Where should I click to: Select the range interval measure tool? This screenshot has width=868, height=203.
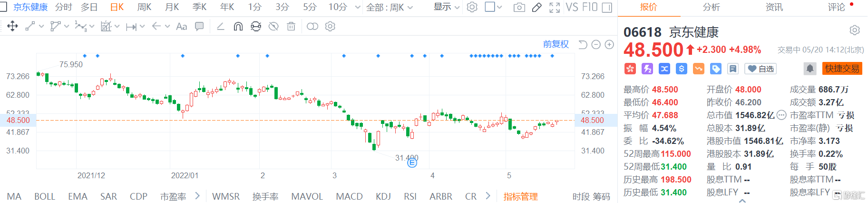point(131,27)
